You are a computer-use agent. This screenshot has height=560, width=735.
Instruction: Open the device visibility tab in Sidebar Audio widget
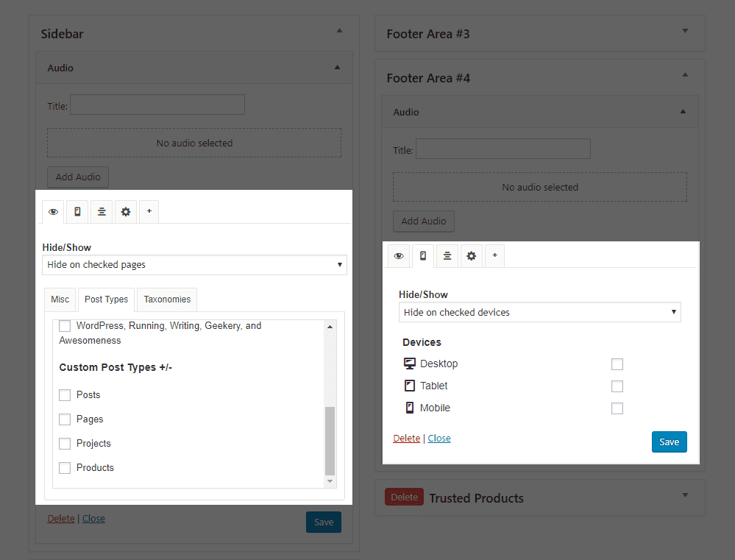coord(77,211)
